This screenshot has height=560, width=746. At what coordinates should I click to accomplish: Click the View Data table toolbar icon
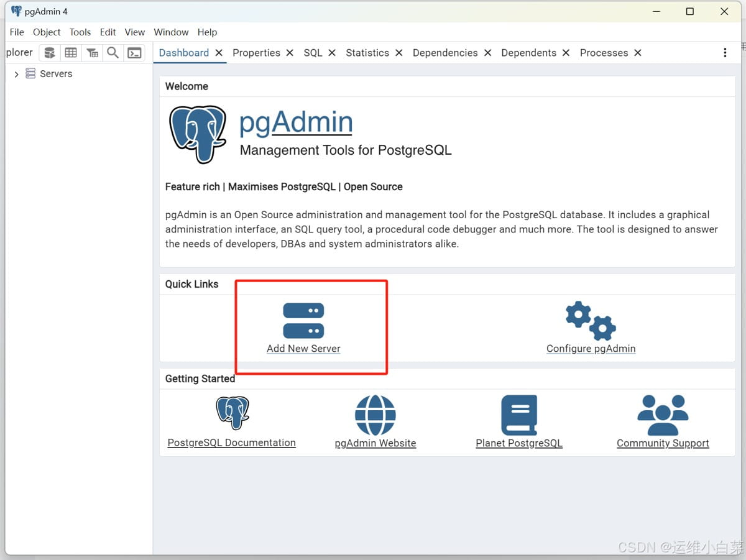click(71, 53)
